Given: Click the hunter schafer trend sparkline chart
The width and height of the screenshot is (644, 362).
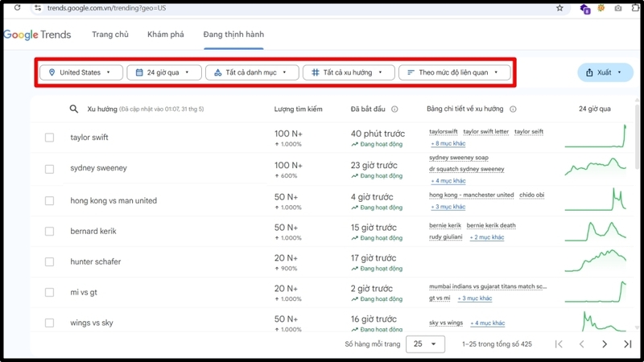Looking at the screenshot, I should pyautogui.click(x=597, y=262).
